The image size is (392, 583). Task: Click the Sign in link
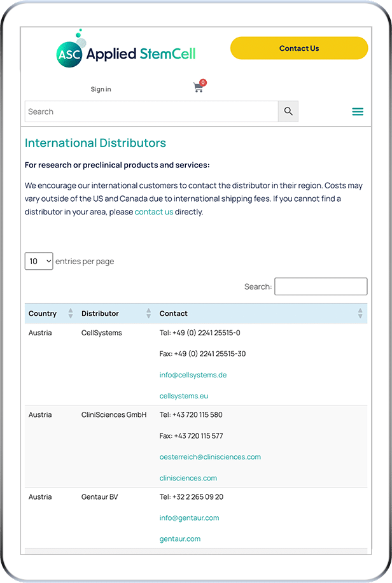(101, 89)
